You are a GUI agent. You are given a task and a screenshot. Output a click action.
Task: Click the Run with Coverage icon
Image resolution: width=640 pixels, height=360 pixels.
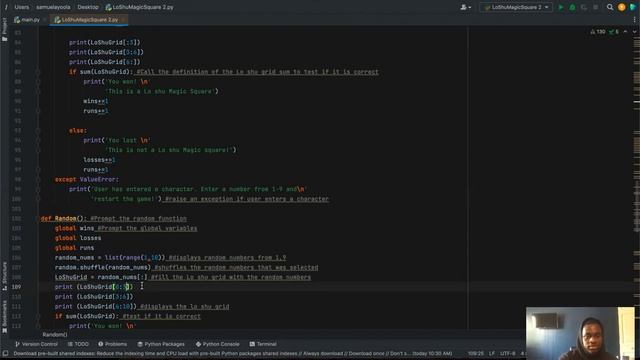(584, 7)
